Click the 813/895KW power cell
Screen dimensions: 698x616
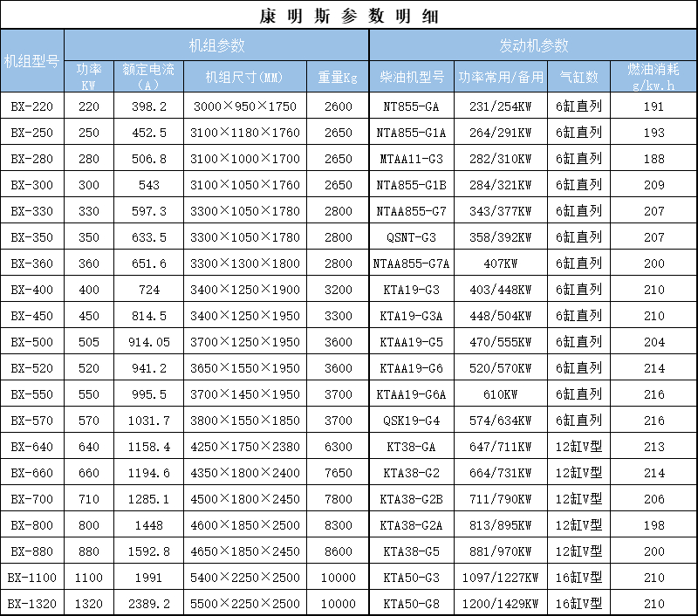pyautogui.click(x=501, y=525)
